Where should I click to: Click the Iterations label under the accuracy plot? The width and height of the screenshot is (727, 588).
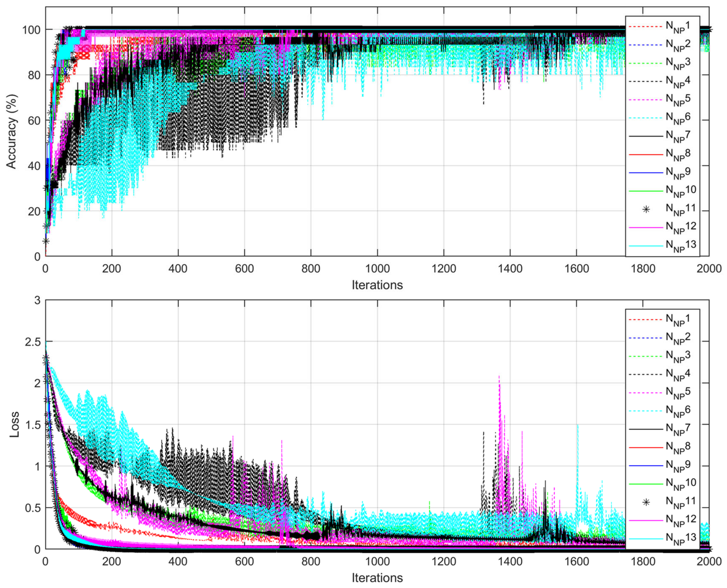pos(377,285)
